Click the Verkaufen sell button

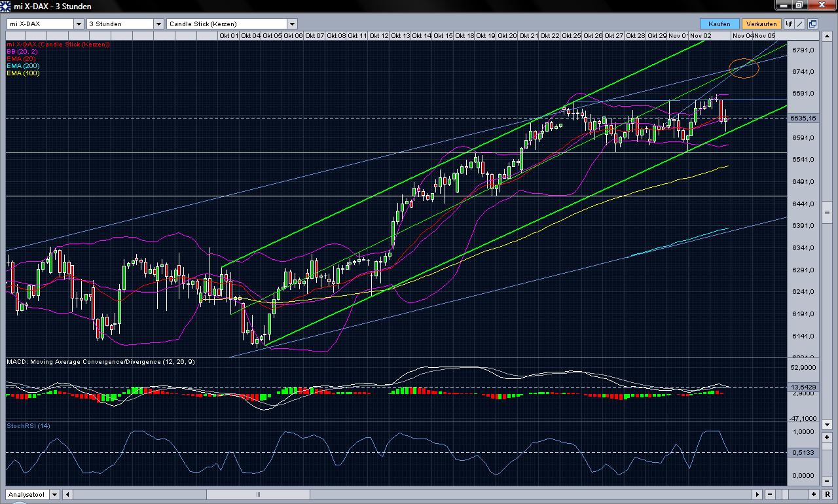(761, 24)
